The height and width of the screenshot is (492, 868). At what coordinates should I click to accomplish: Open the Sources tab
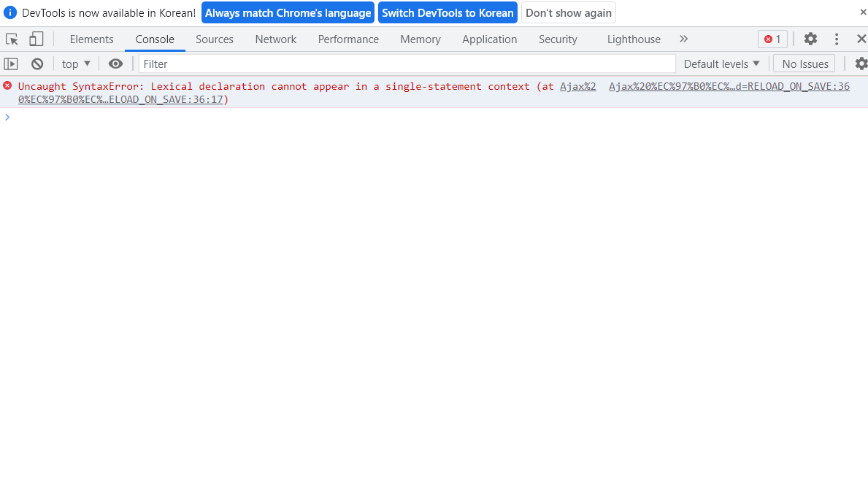(215, 39)
